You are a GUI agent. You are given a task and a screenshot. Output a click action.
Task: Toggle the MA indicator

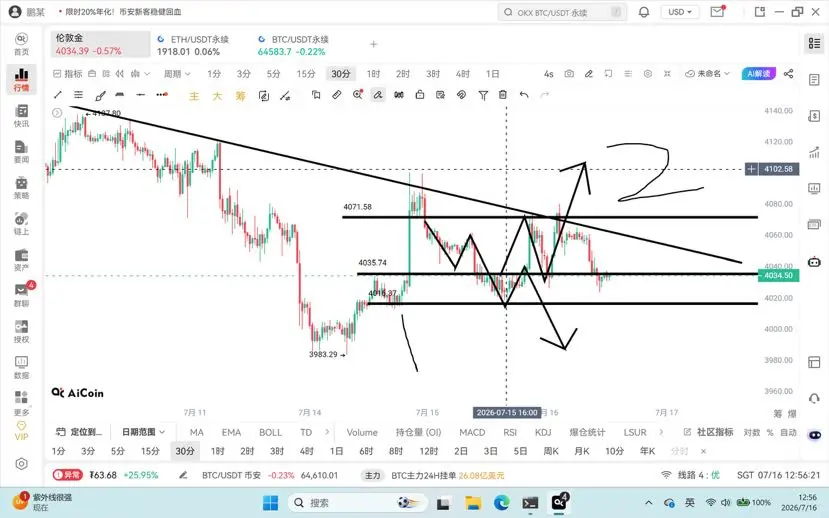(x=197, y=432)
